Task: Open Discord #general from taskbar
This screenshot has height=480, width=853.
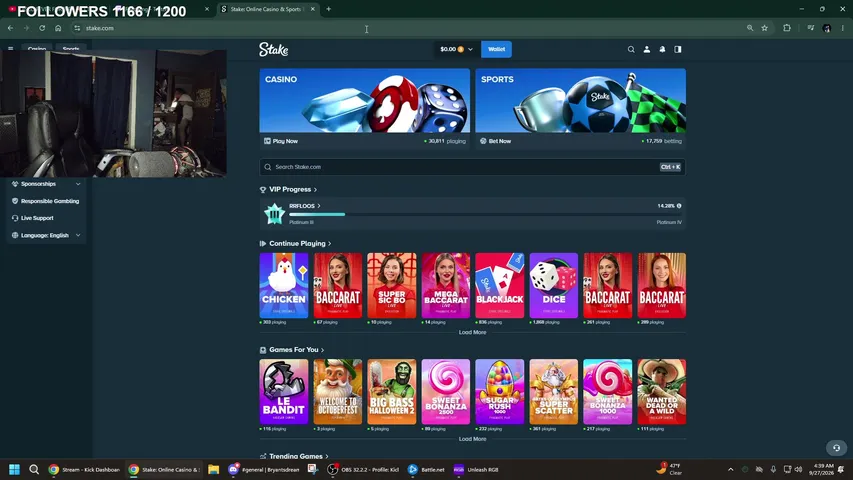Action: [x=263, y=470]
